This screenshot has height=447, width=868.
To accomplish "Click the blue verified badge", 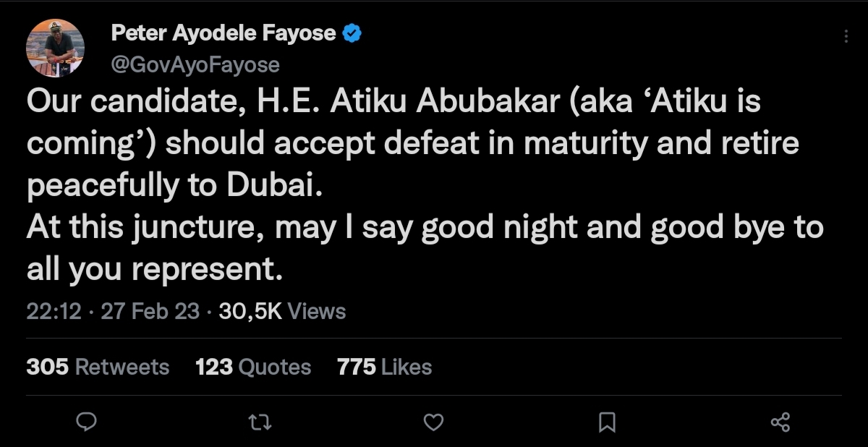I will point(352,33).
